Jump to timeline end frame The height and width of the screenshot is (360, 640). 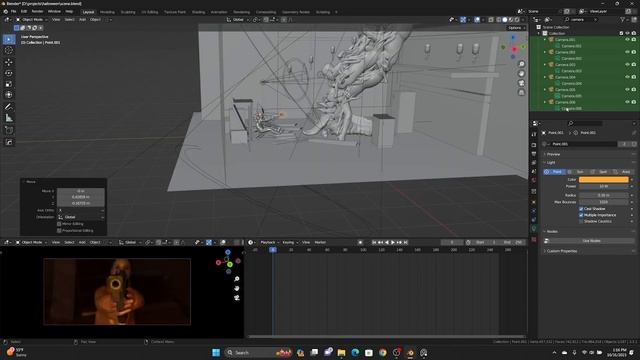[x=406, y=242]
